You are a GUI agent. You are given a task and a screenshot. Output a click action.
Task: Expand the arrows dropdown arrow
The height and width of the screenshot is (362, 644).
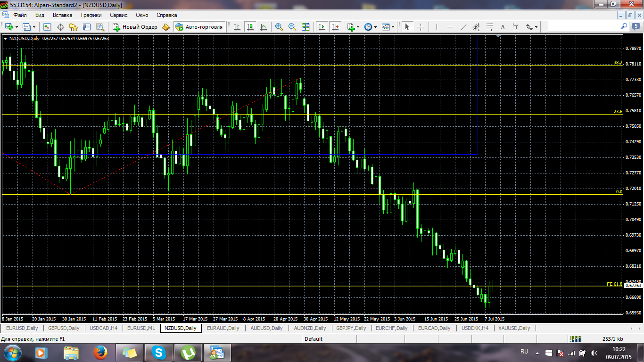click(x=536, y=27)
